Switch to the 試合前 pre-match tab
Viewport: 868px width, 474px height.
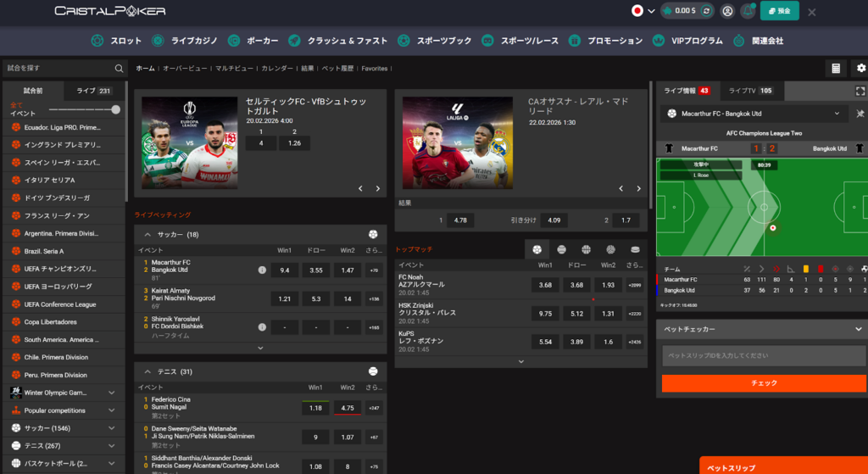click(x=33, y=91)
